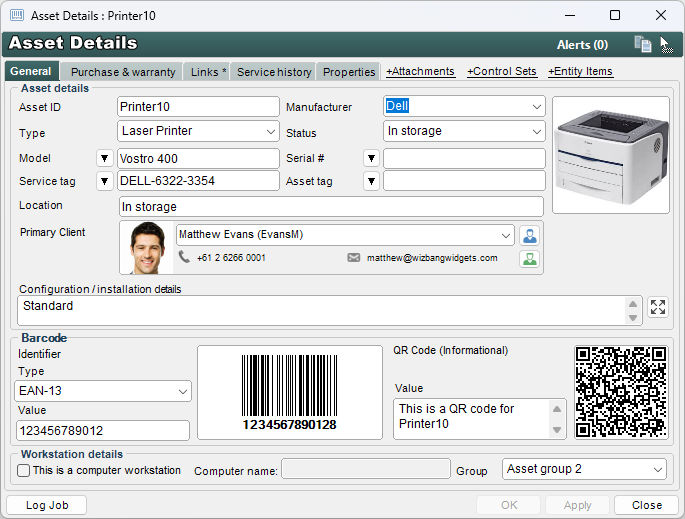This screenshot has height=519, width=685.
Task: Click the Computer name field
Action: point(366,469)
